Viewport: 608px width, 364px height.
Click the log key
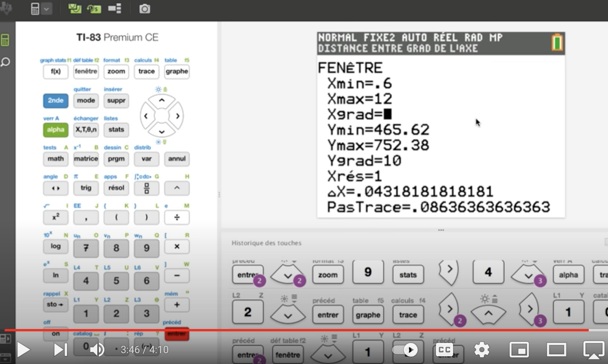[56, 247]
